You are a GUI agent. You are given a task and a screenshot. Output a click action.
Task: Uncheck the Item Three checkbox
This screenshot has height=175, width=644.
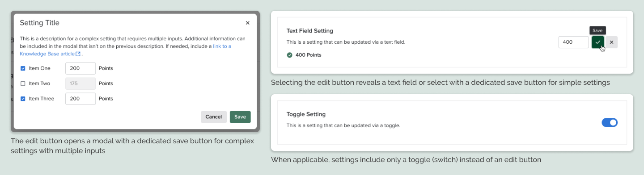coord(23,99)
